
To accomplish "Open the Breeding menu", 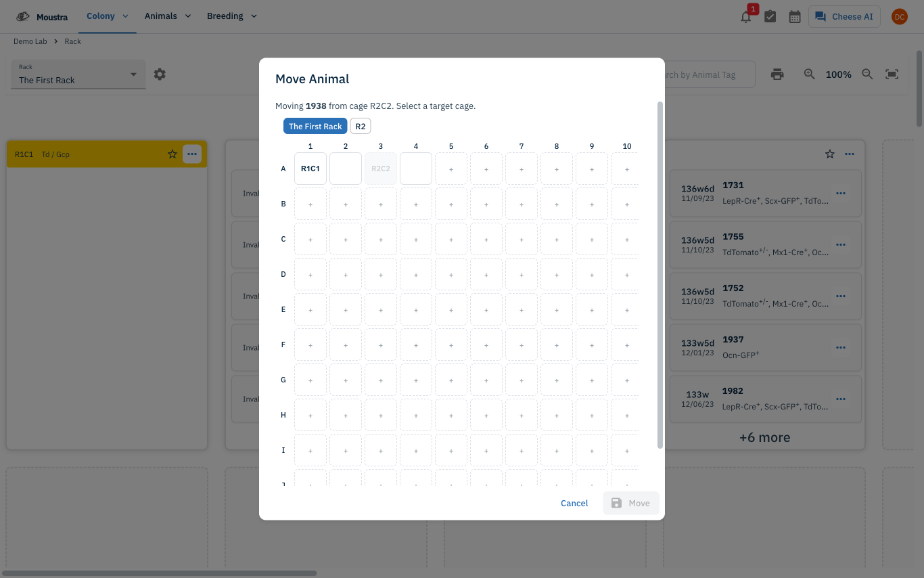I will pyautogui.click(x=232, y=16).
